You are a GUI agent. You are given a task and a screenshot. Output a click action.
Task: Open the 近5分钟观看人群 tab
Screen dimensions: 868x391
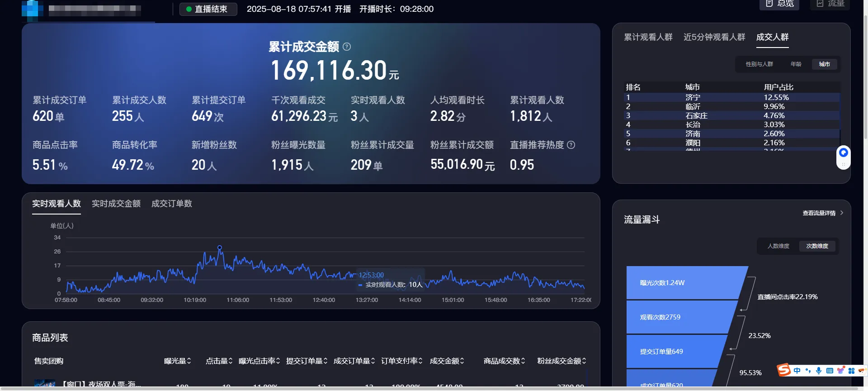coord(714,37)
